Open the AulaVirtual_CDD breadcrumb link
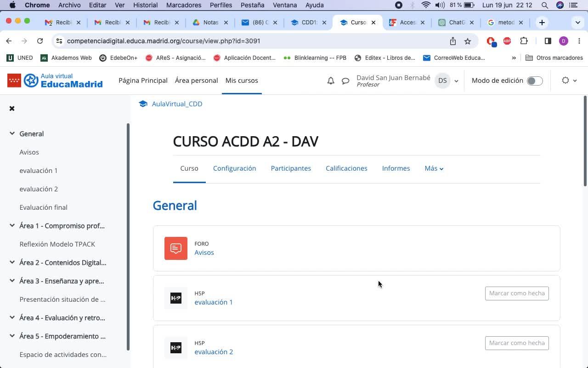 pos(177,104)
